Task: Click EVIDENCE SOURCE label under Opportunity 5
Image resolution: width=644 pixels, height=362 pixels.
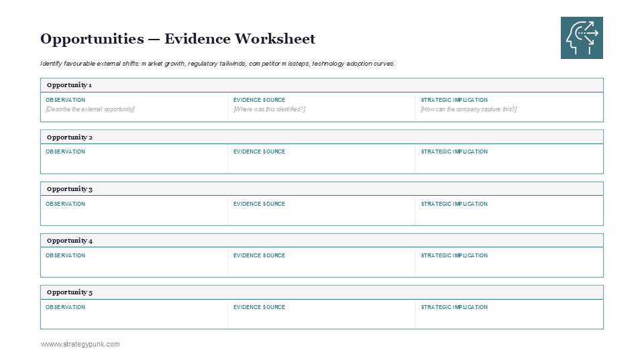Action: point(259,307)
